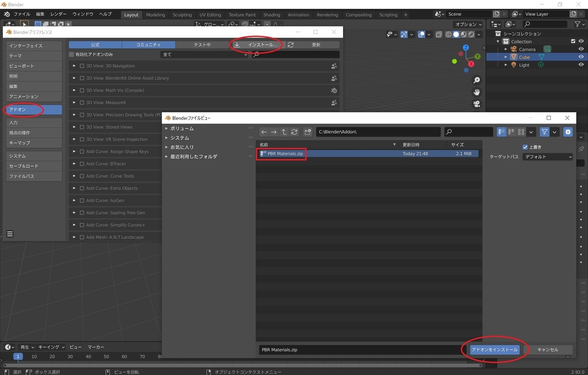The height and width of the screenshot is (375, 588).
Task: Open the ファイル menu
Action: [x=22, y=14]
